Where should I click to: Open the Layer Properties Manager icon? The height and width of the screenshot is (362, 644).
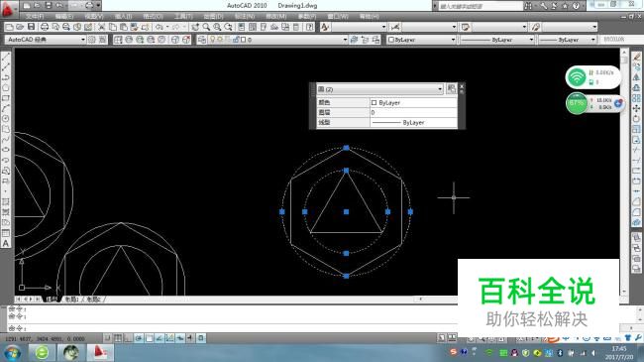[x=202, y=40]
